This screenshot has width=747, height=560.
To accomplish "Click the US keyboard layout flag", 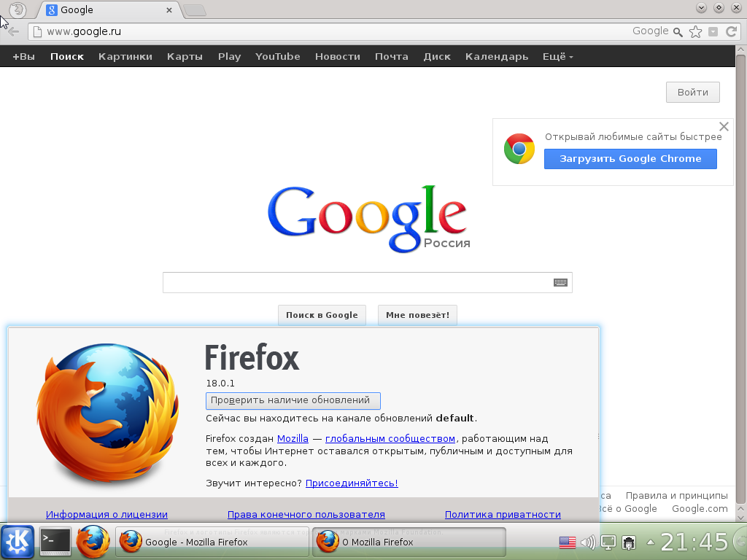I will [x=568, y=542].
